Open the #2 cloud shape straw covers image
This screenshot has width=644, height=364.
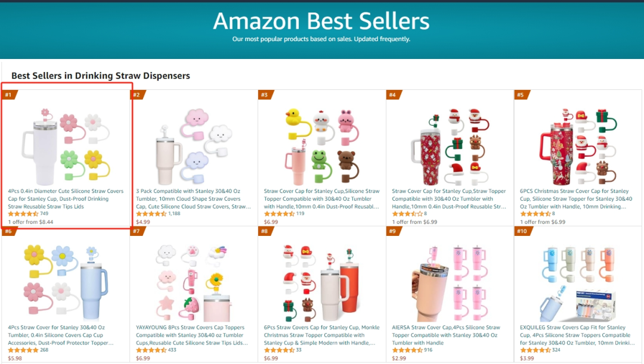(194, 146)
